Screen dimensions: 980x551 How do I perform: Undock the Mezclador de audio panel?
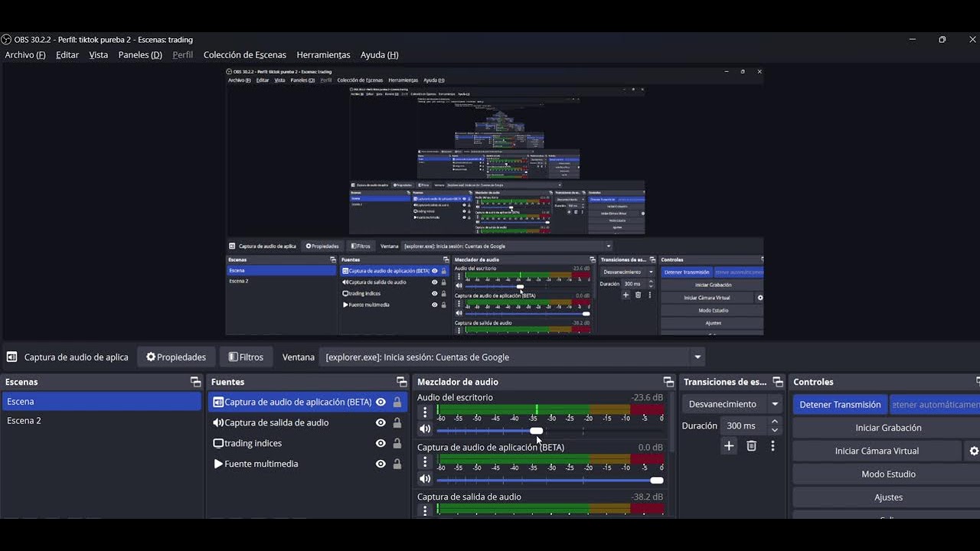tap(668, 382)
